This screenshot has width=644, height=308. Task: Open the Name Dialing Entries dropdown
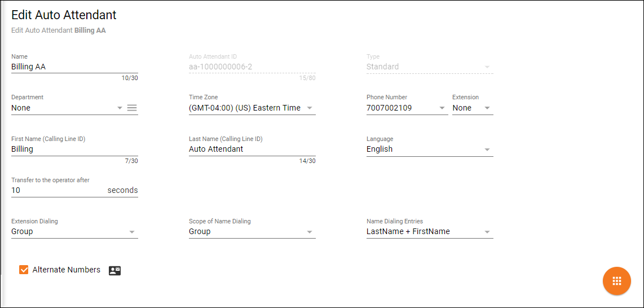(x=487, y=232)
